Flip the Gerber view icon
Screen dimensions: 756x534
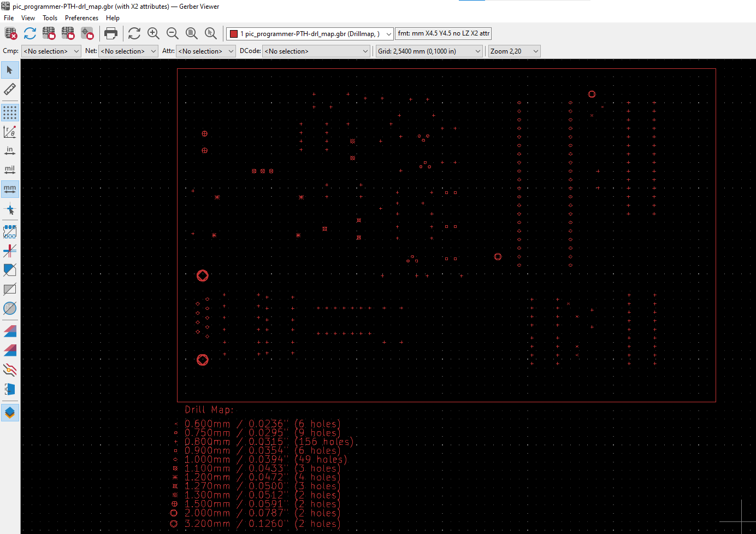click(10, 389)
